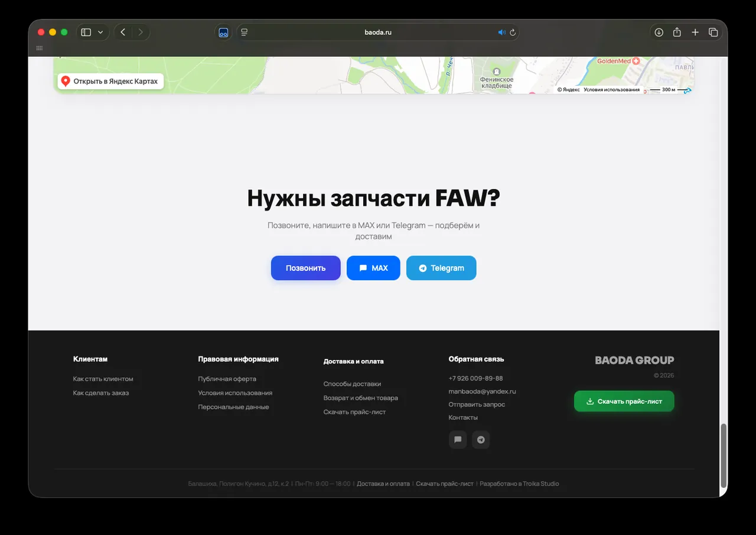Click the Клиентам footer heading
Image resolution: width=756 pixels, height=535 pixels.
(90, 359)
